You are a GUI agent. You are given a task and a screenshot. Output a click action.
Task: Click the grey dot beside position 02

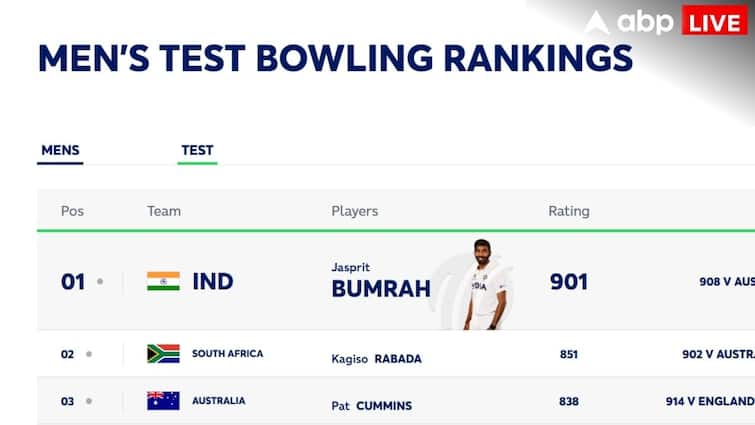(x=89, y=354)
